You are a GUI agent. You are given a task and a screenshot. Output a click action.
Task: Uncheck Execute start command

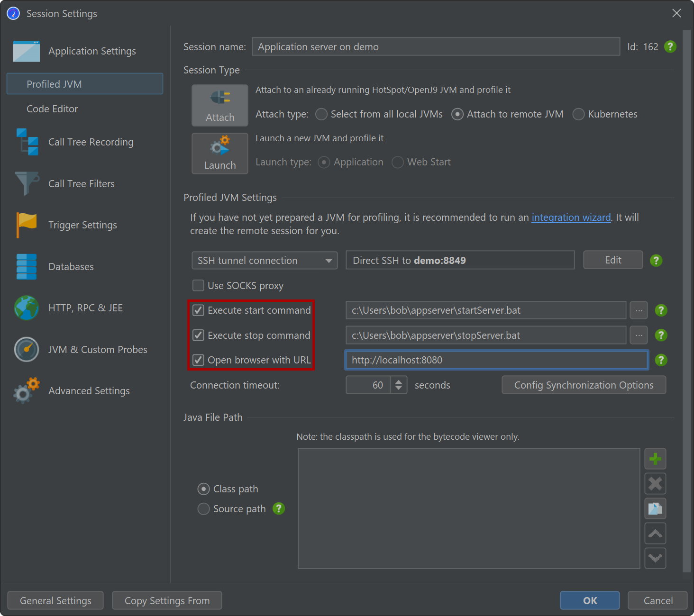point(198,310)
